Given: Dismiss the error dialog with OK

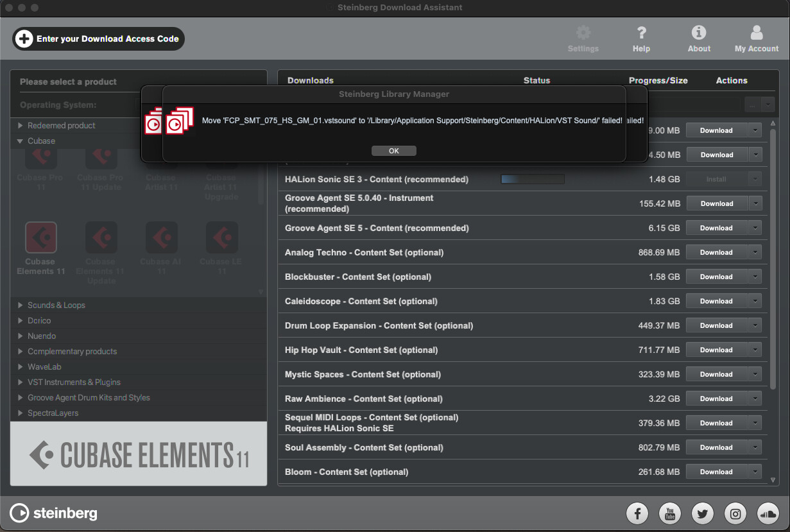Looking at the screenshot, I should point(394,151).
